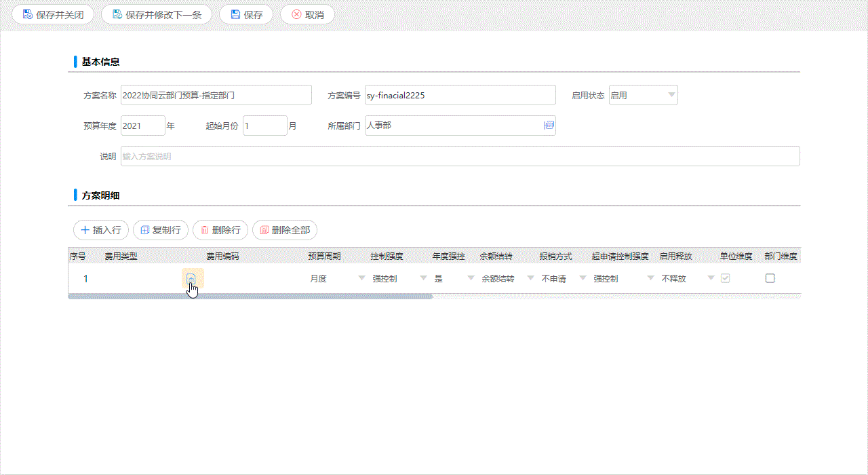This screenshot has height=475, width=868.
Task: Click 人事部 in the 所属部门 field
Action: 379,126
